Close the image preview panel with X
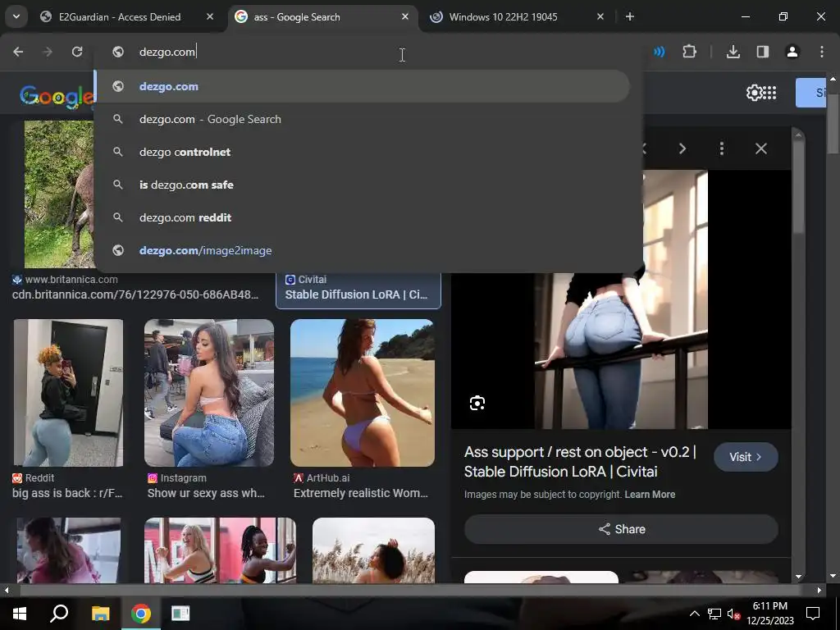Image resolution: width=840 pixels, height=630 pixels. pos(760,148)
